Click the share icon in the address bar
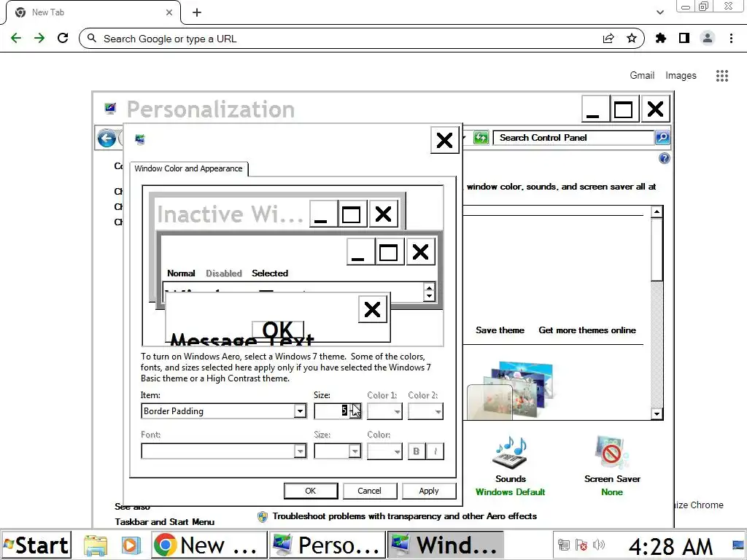 tap(608, 39)
